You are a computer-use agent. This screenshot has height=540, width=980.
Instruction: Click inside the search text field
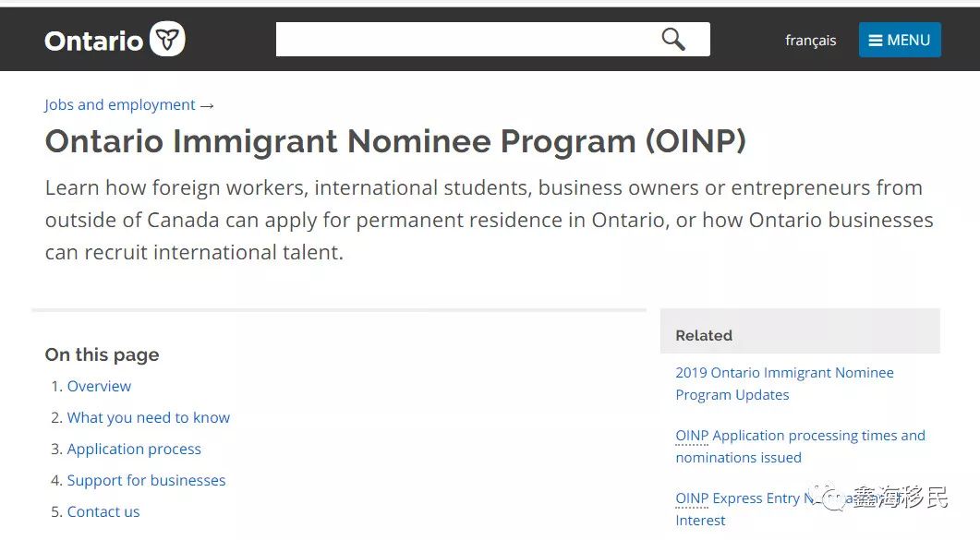click(462, 40)
